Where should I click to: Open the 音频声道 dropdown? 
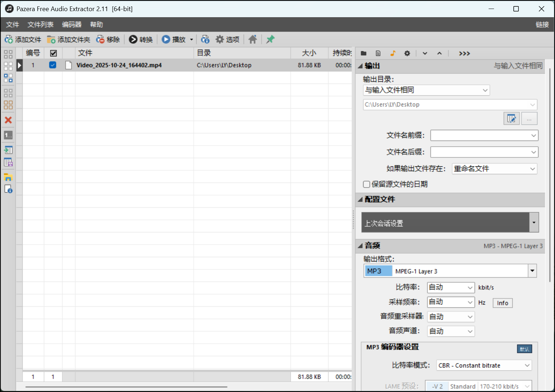(x=451, y=331)
